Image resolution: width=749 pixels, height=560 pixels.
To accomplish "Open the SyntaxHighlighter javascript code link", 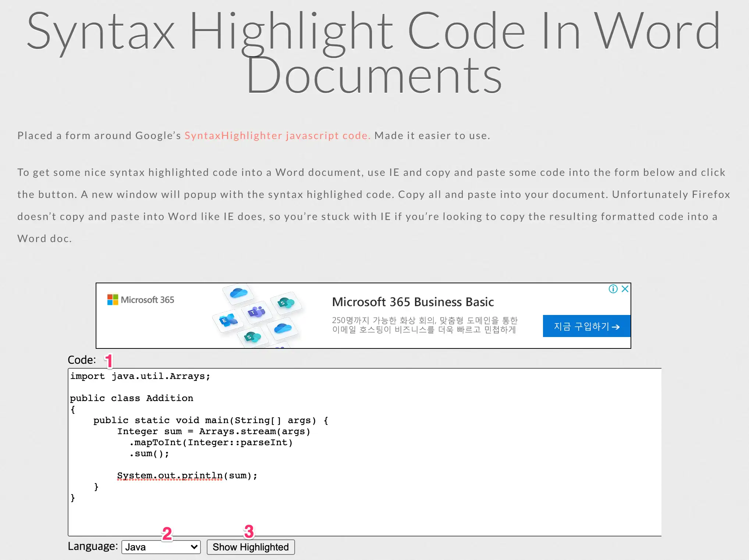I will (277, 135).
